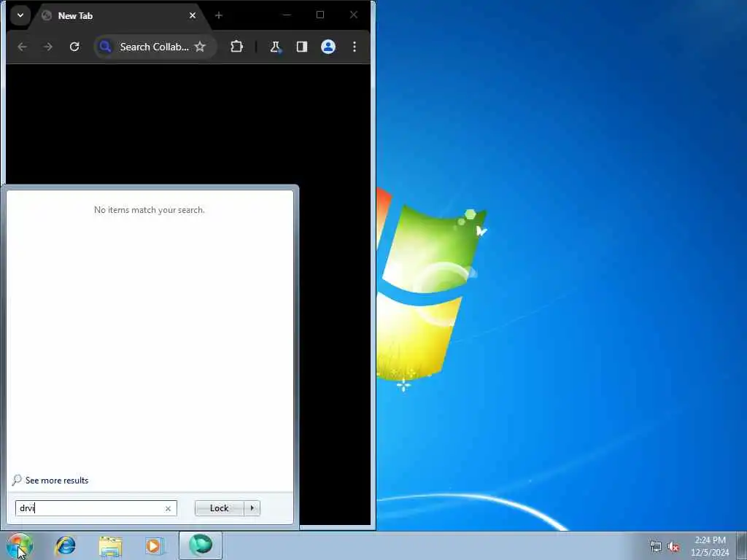Viewport: 747px width, 560px height.
Task: Bookmark this tab with the star icon
Action: pyautogui.click(x=200, y=47)
